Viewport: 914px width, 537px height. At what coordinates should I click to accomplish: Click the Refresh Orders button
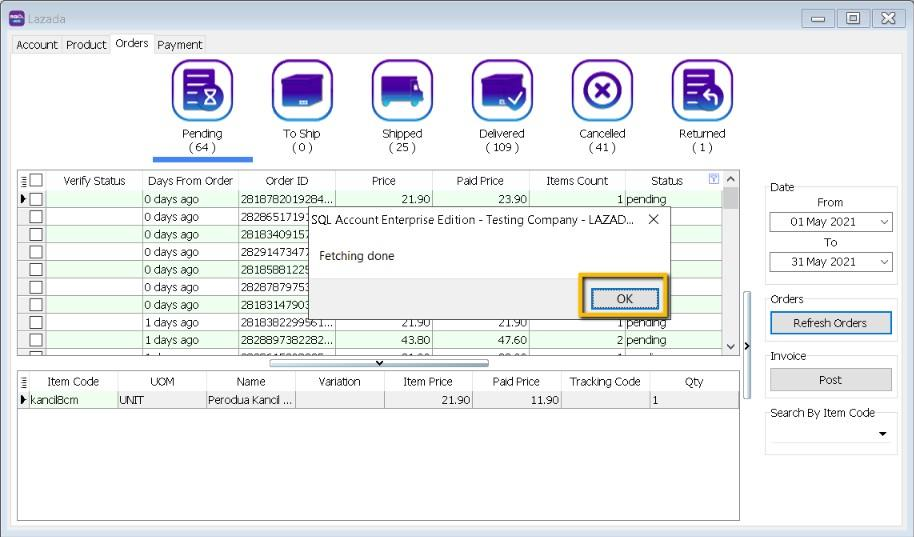pos(830,323)
